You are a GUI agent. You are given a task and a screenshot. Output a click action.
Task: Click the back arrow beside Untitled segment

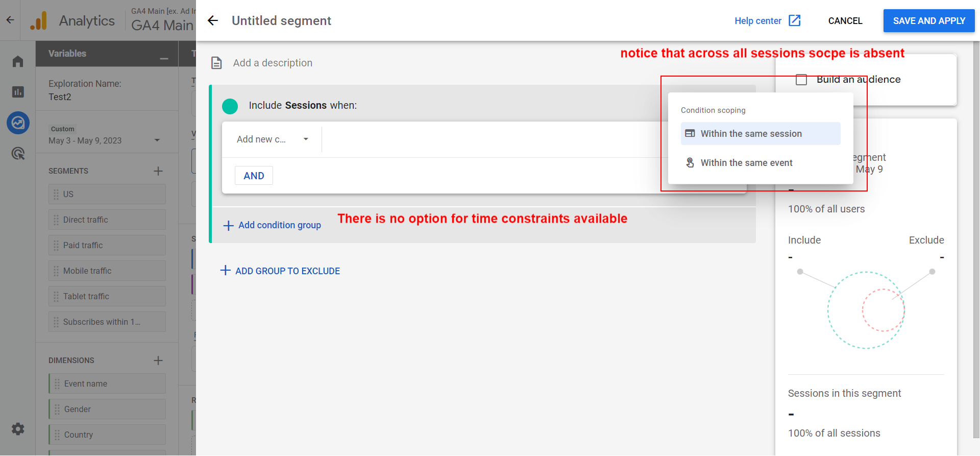pos(213,20)
